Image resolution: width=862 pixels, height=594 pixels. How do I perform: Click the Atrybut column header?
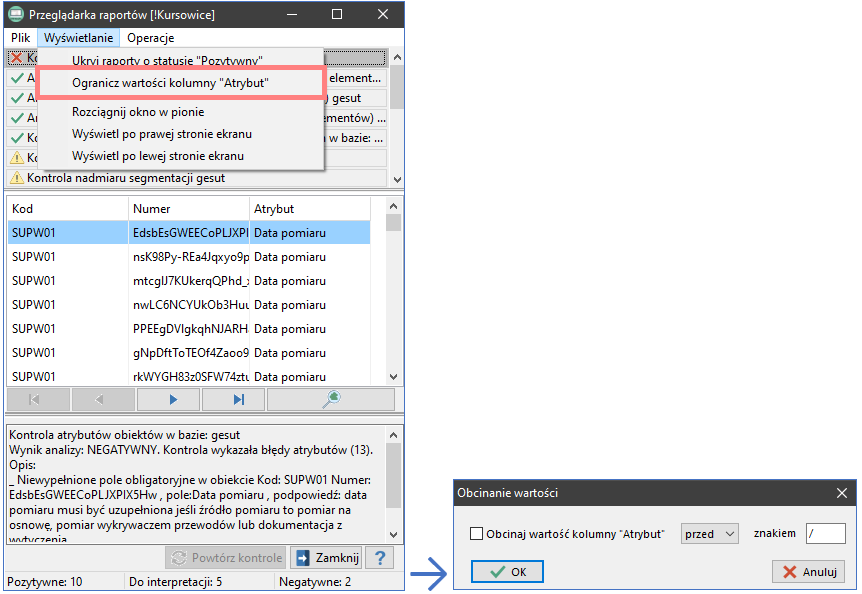point(310,209)
